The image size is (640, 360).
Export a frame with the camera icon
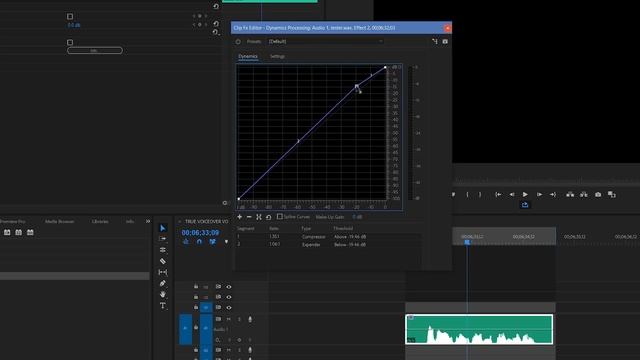(598, 195)
